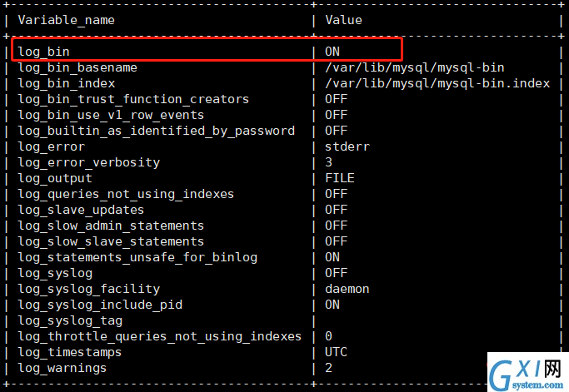Screen dimensions: 569x392
Task: Click the /var/lib/mysql/mysql-bin path value
Action: (414, 67)
